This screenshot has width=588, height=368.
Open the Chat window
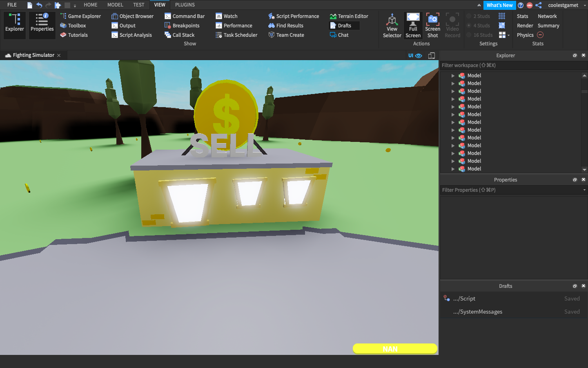339,35
